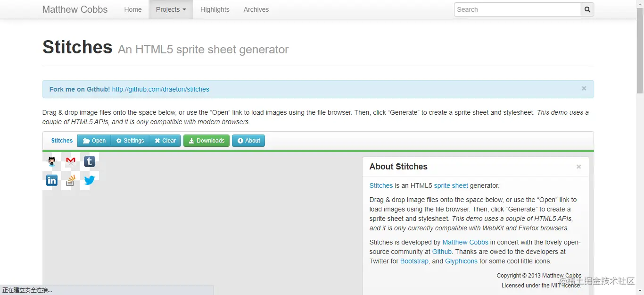
Task: Click the green Downloads button
Action: coord(206,141)
